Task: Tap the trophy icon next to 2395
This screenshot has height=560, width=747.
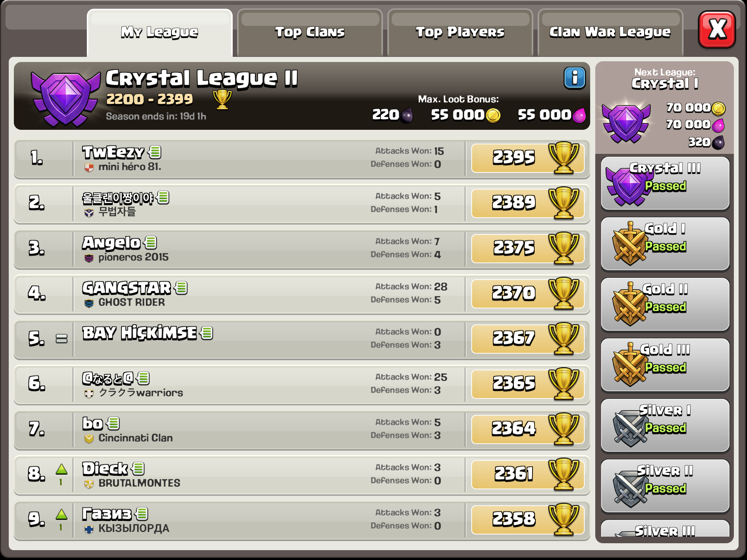Action: (564, 158)
